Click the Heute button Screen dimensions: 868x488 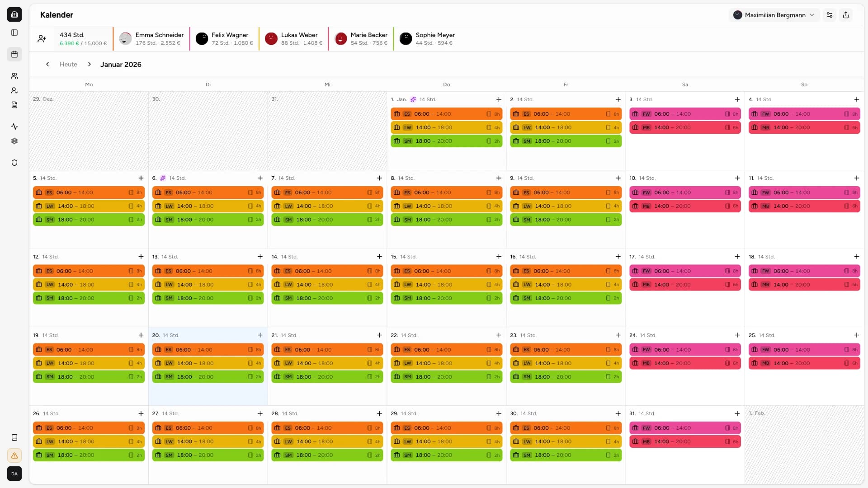click(68, 64)
